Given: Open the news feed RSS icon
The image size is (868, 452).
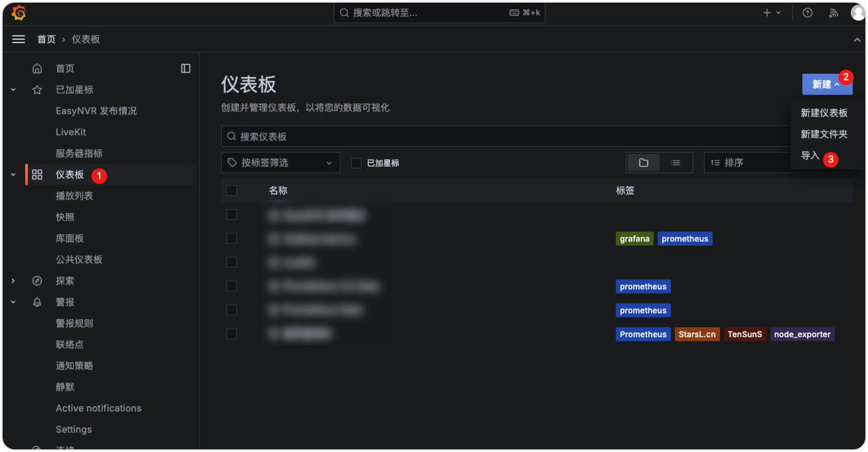Looking at the screenshot, I should click(x=833, y=13).
